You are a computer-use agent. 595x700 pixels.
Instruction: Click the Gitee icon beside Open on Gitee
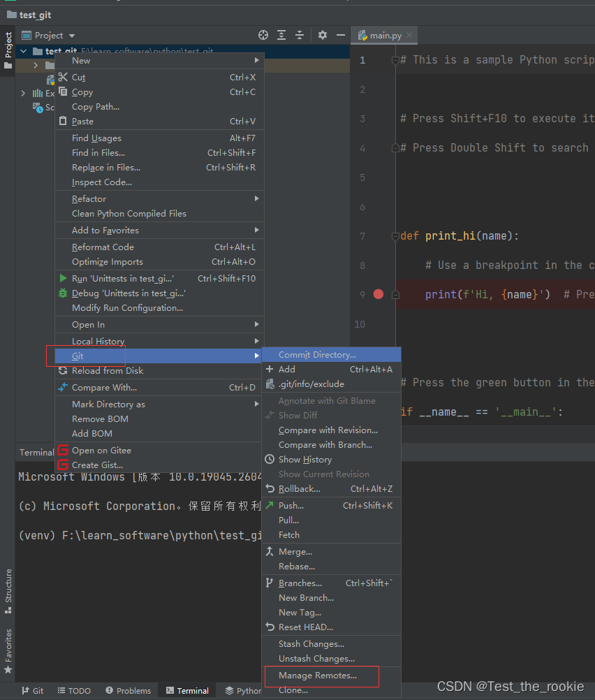point(62,451)
